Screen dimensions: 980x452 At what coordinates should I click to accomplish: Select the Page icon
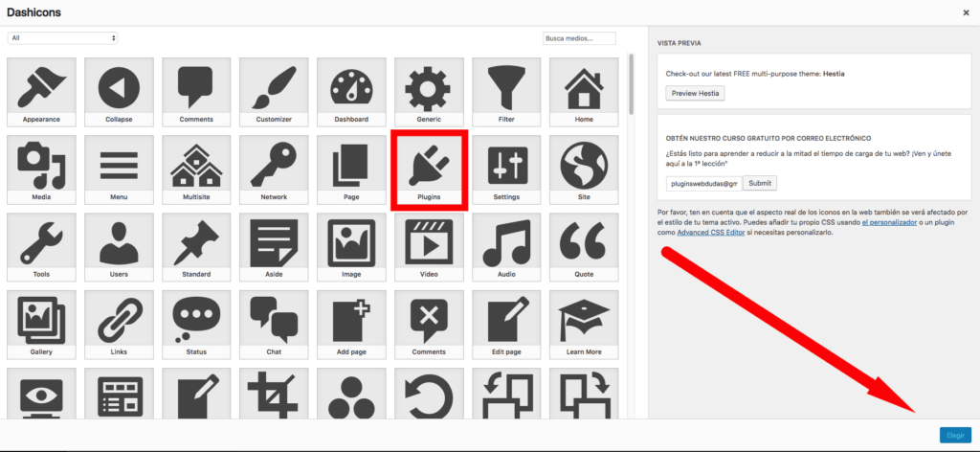[351, 169]
